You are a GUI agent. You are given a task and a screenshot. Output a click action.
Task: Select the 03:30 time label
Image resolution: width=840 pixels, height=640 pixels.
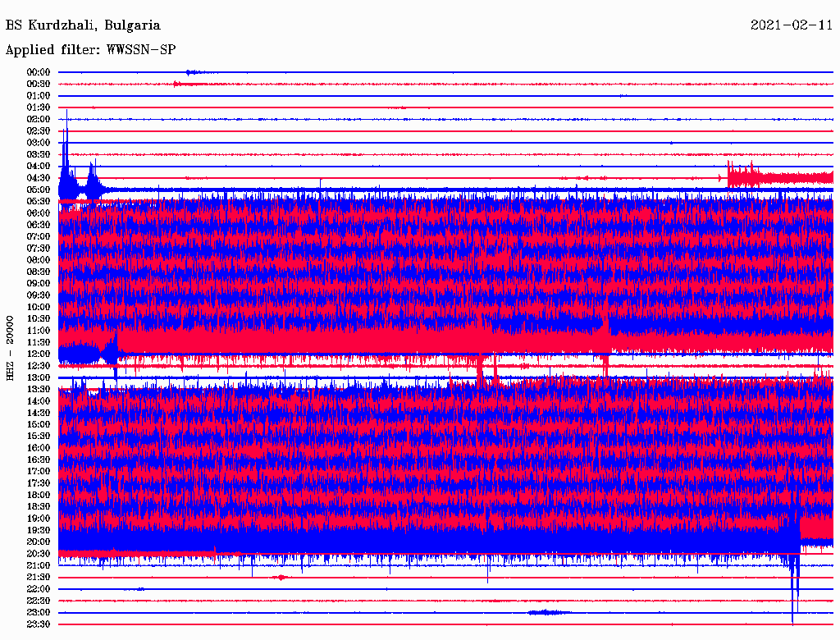(39, 154)
